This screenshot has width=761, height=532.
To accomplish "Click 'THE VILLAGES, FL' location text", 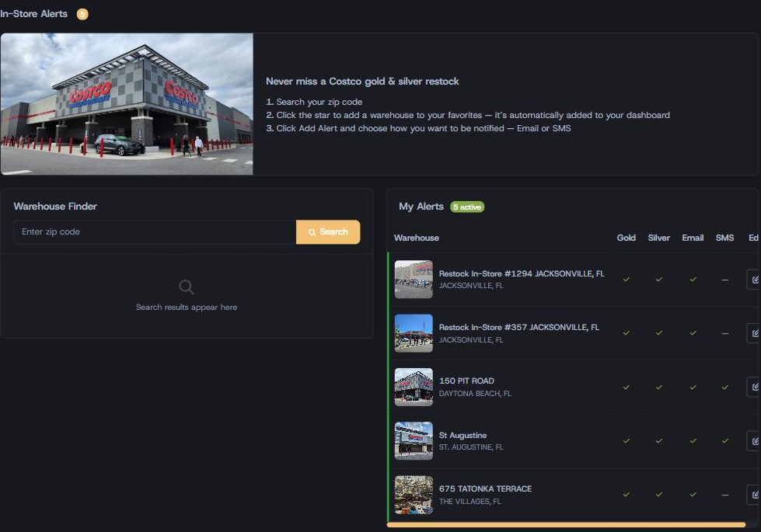I will pyautogui.click(x=470, y=502).
